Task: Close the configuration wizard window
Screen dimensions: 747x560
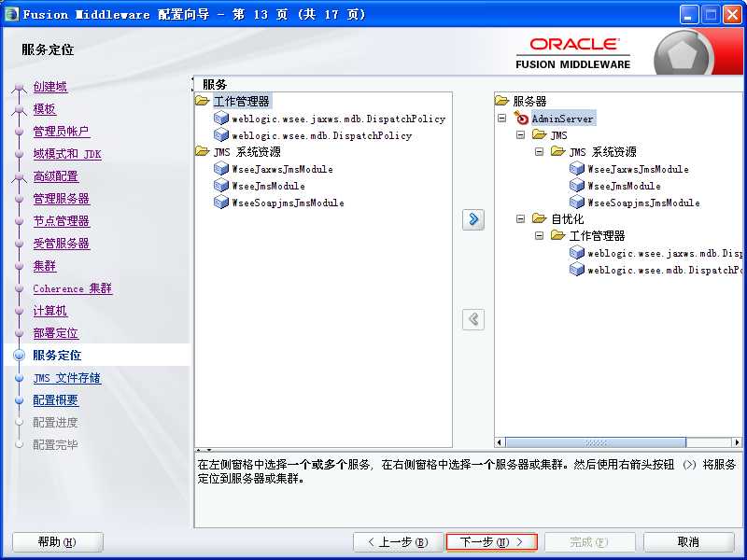Action: [x=732, y=14]
